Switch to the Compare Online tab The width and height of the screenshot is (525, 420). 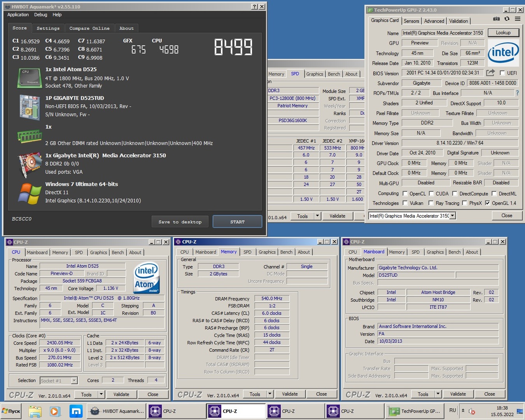point(89,28)
